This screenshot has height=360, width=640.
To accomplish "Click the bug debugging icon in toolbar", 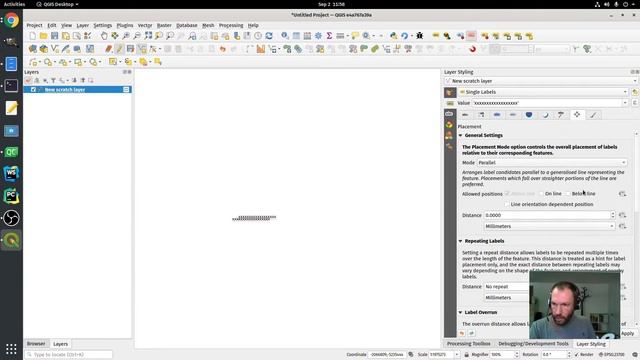I will pyautogui.click(x=419, y=36).
